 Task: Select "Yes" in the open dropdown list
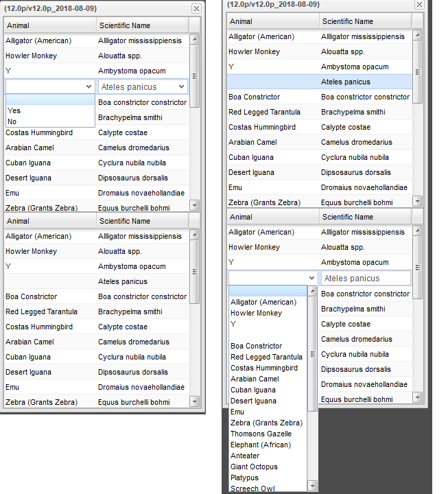click(14, 110)
